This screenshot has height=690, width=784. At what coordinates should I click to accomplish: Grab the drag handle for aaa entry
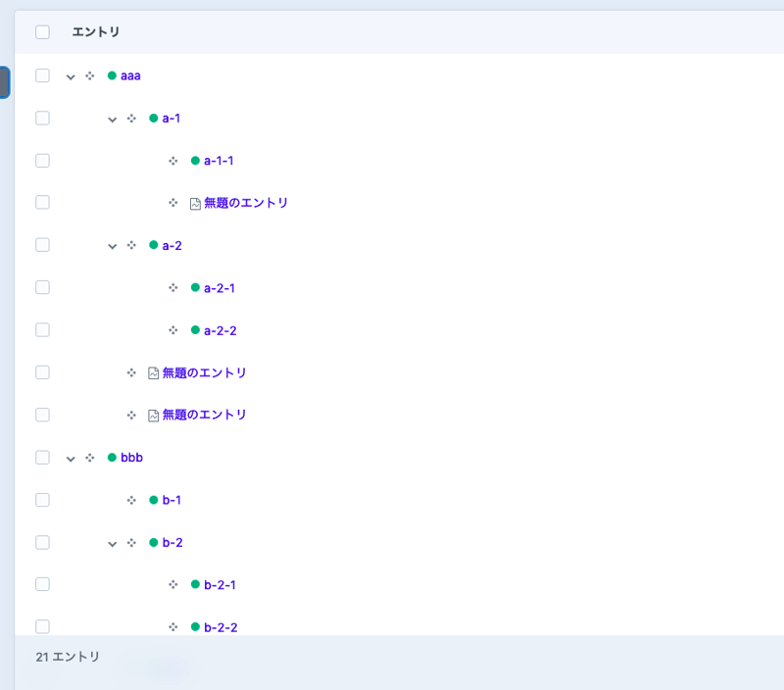point(89,75)
